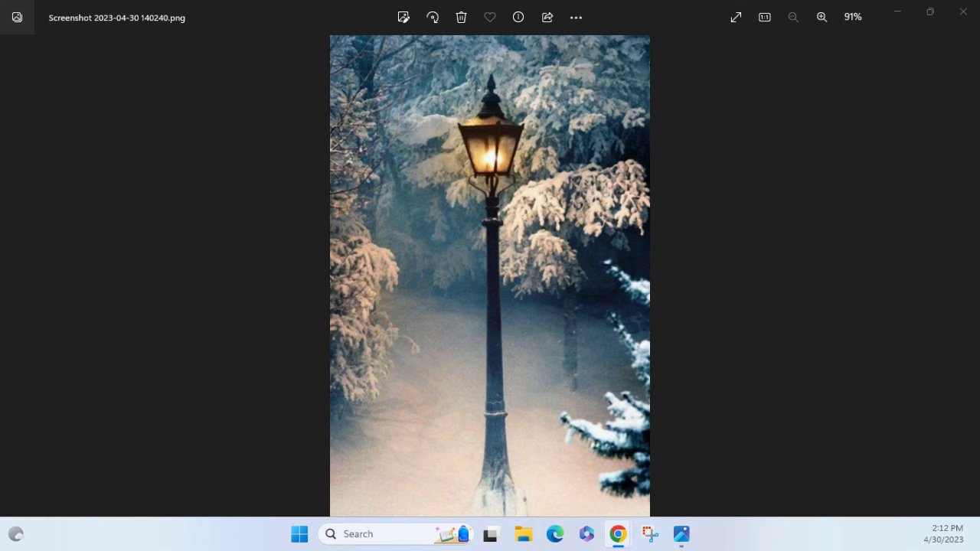Open the Photos gallery icon at top-left
The width and height of the screenshot is (980, 551).
click(x=17, y=17)
